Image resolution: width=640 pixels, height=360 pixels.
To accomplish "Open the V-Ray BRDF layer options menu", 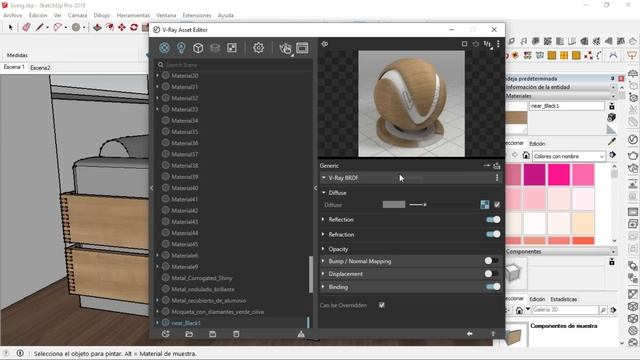I will [x=497, y=178].
